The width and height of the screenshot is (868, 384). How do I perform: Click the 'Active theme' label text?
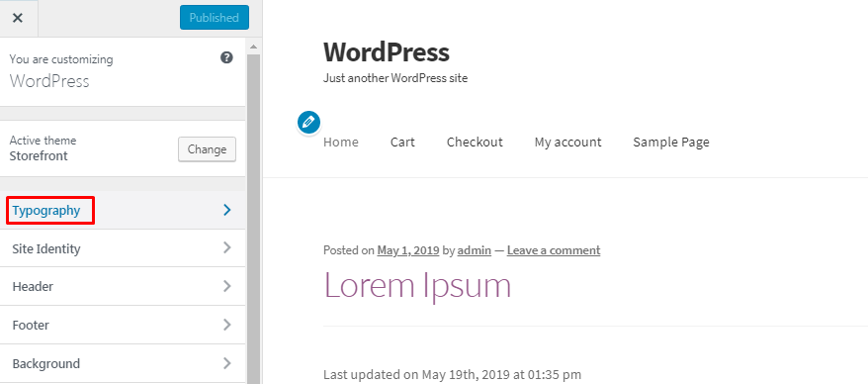[43, 141]
